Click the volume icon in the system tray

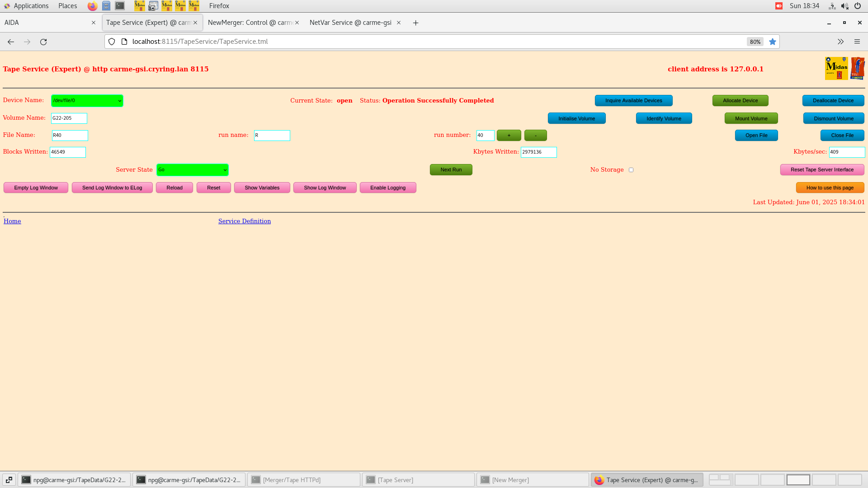[x=844, y=6]
